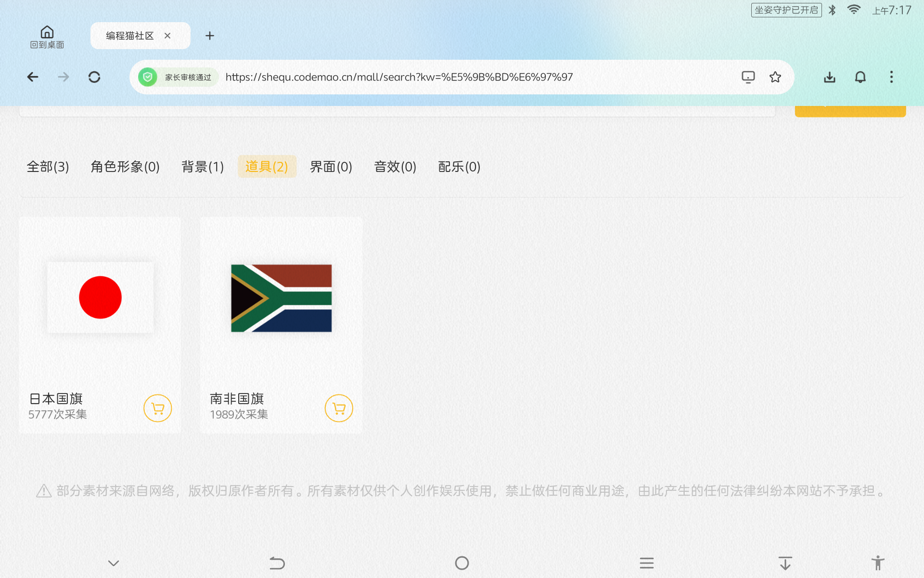Reload the page with the refresh icon

tap(94, 77)
